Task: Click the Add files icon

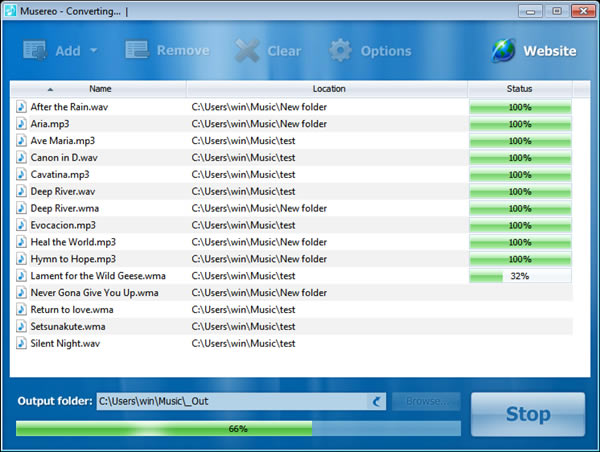Action: [x=35, y=51]
